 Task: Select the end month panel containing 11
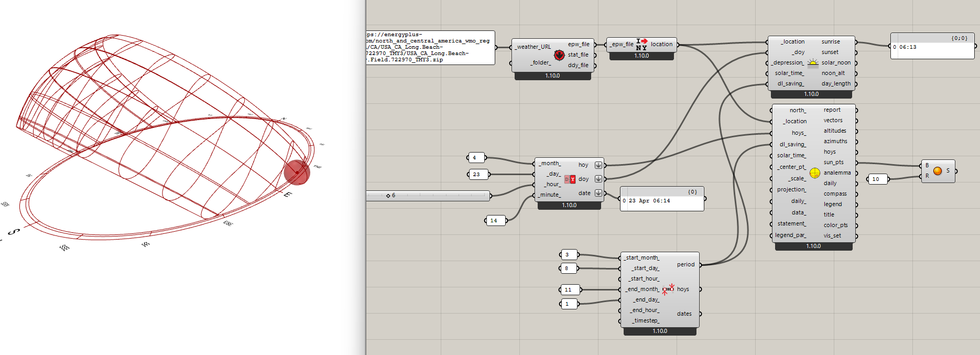(x=570, y=289)
